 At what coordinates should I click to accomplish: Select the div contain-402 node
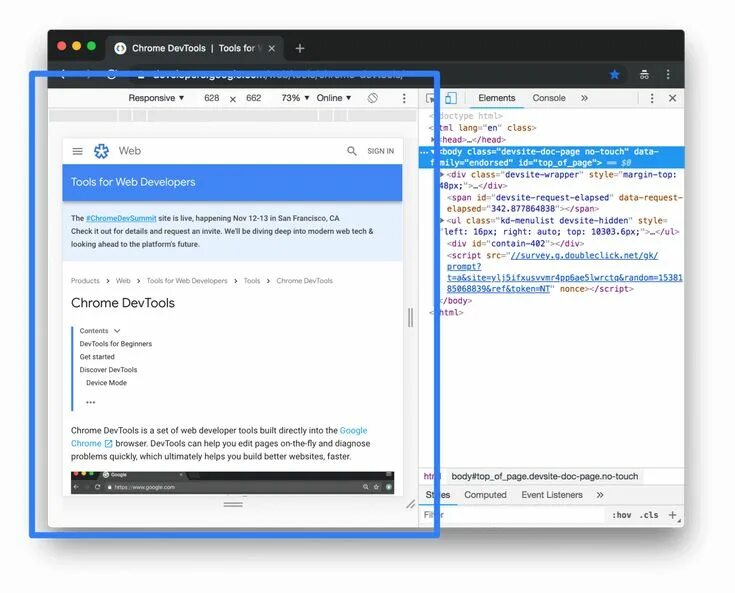click(x=515, y=243)
